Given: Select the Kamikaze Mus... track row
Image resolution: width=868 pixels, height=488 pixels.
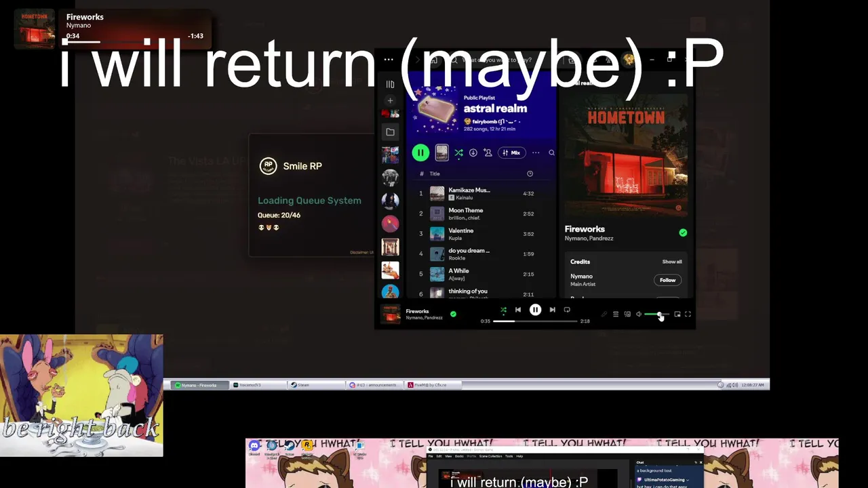Looking at the screenshot, I should click(x=481, y=193).
